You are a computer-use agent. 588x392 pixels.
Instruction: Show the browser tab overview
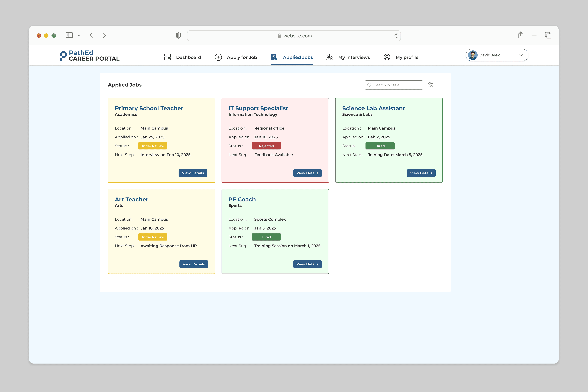(548, 35)
